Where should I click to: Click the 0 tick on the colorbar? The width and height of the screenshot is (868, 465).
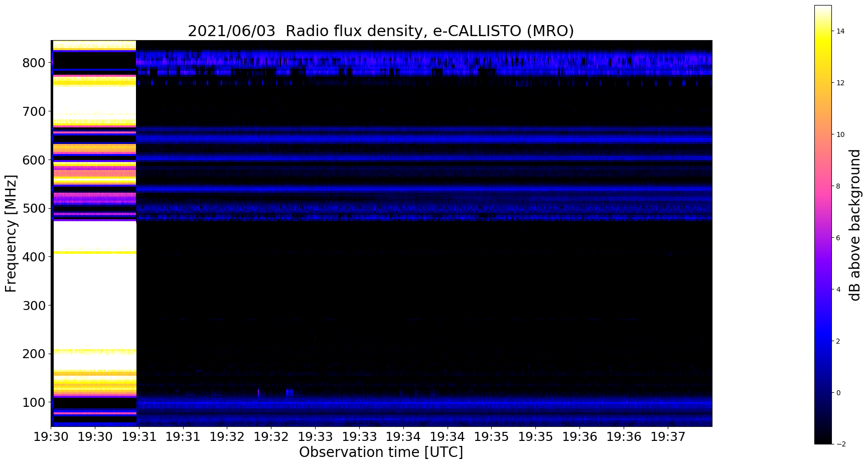pos(838,393)
